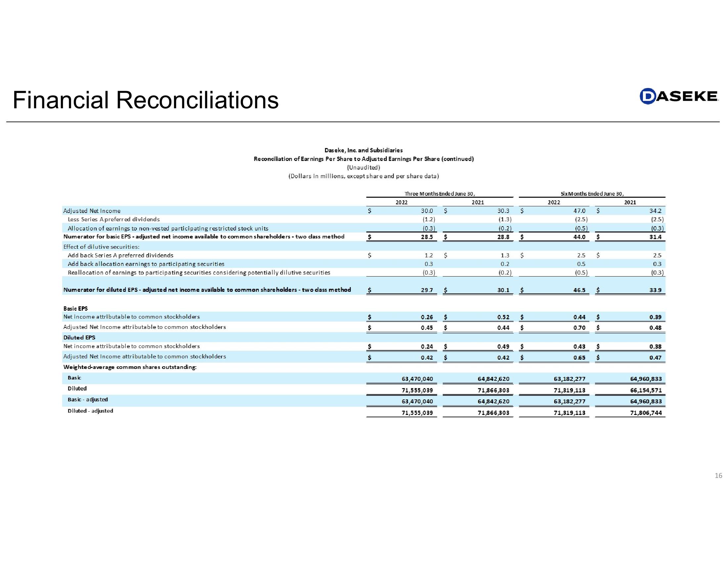Click the value 28.5 basic EPS numerator
Image resolution: width=728 pixels, height=563 pixels.
click(x=427, y=237)
